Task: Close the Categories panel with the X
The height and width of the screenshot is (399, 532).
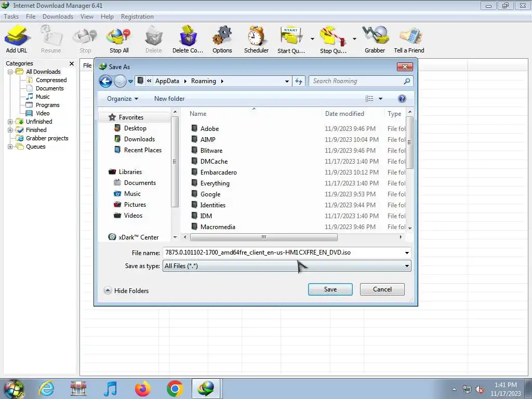Action: tap(72, 63)
